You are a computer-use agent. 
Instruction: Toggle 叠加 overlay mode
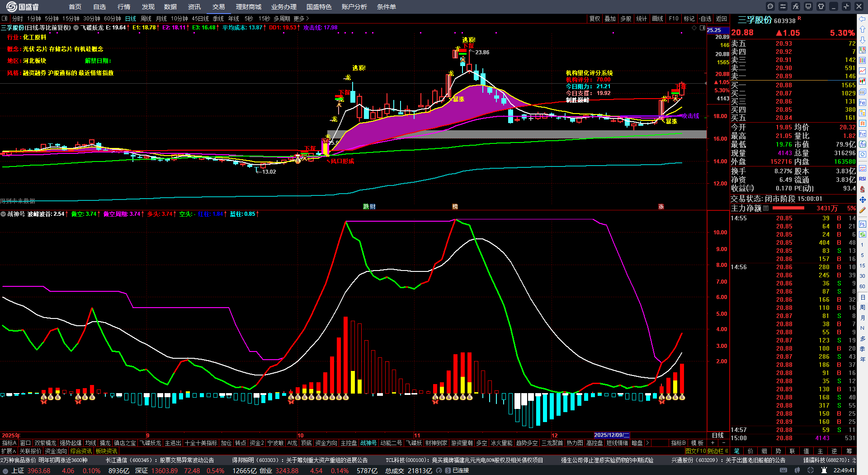pos(610,19)
